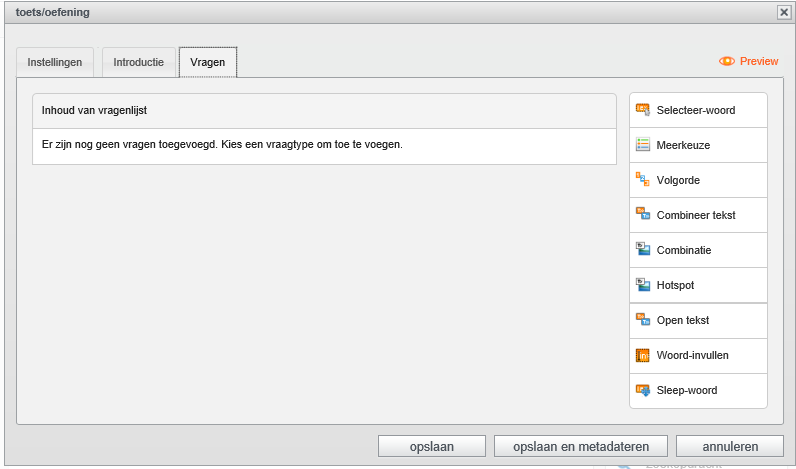Click the Combineer tekst icon

pos(643,215)
